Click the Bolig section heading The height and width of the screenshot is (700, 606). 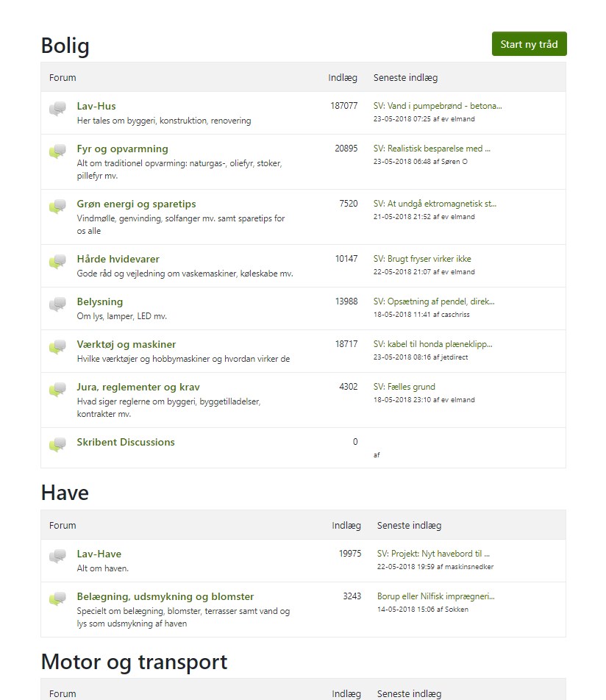pos(65,46)
